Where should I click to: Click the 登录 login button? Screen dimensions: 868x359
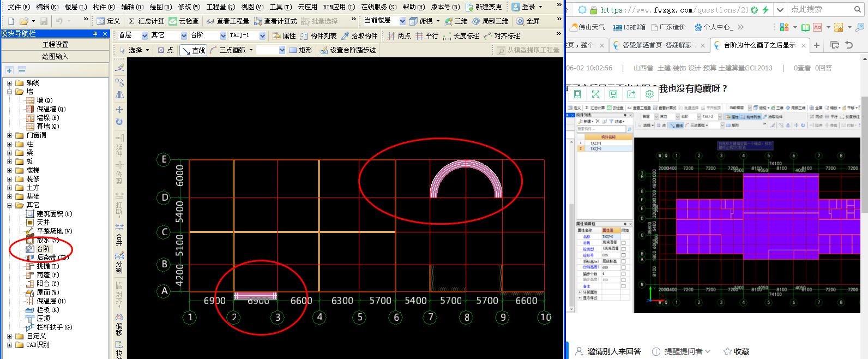click(x=527, y=7)
